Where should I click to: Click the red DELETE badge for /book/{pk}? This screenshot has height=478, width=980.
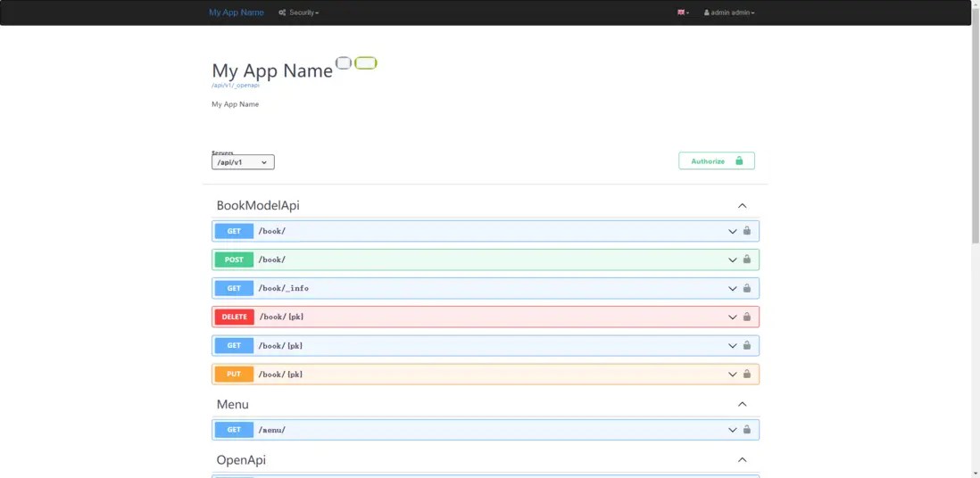[235, 317]
